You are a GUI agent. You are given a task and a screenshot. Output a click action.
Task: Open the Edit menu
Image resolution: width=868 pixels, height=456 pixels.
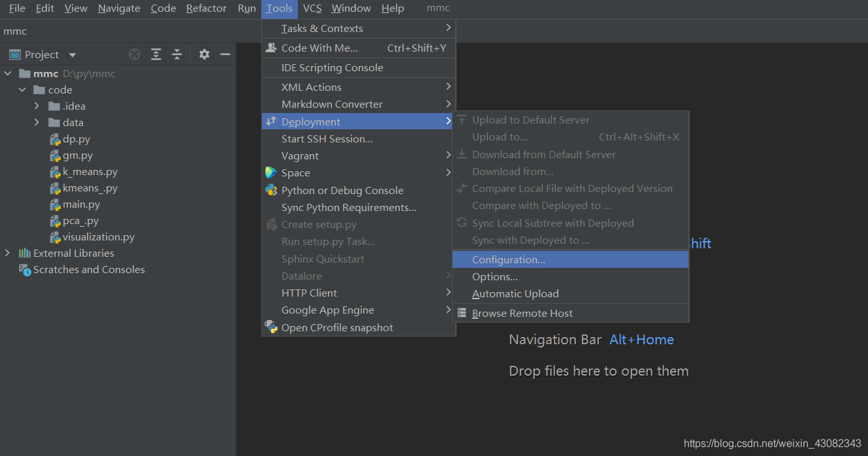point(45,8)
